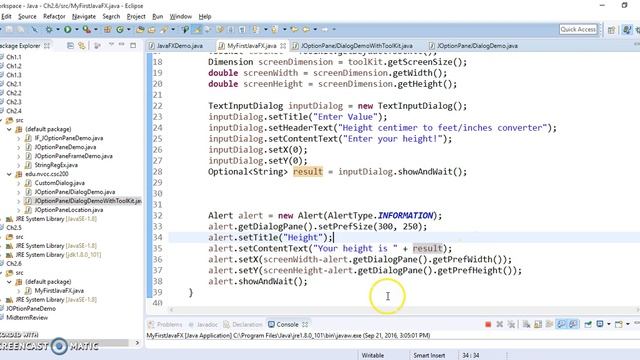
Task: Select CustomDialog.java in Package Explorer
Action: tap(60, 183)
